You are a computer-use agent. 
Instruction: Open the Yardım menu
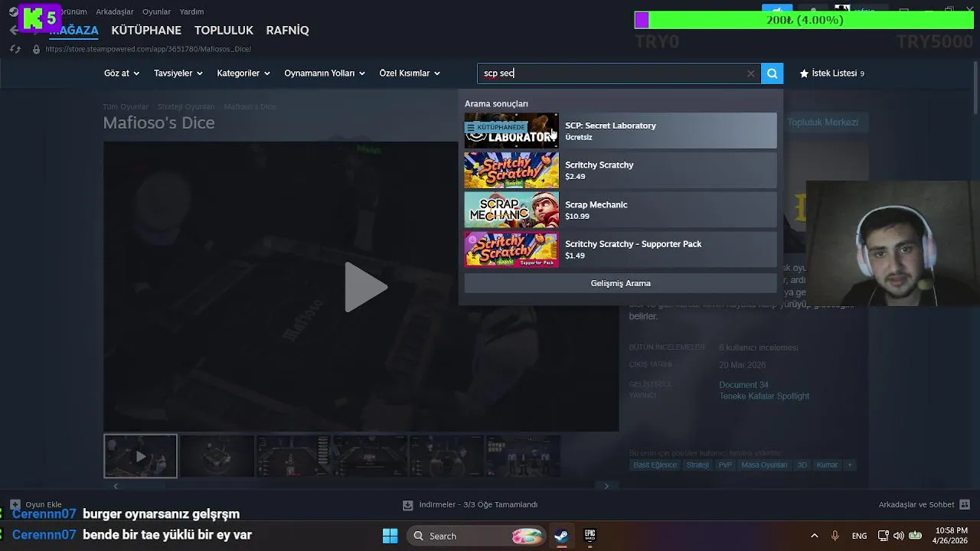point(191,11)
